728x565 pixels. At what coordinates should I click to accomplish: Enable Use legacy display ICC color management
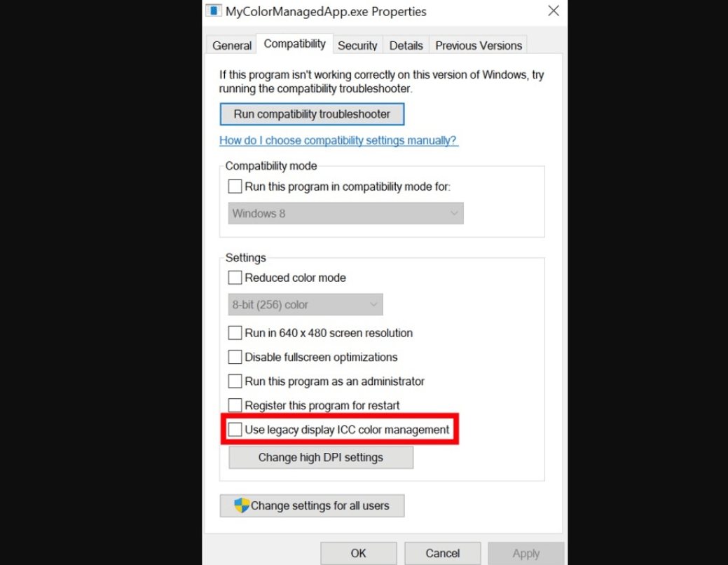click(x=235, y=429)
